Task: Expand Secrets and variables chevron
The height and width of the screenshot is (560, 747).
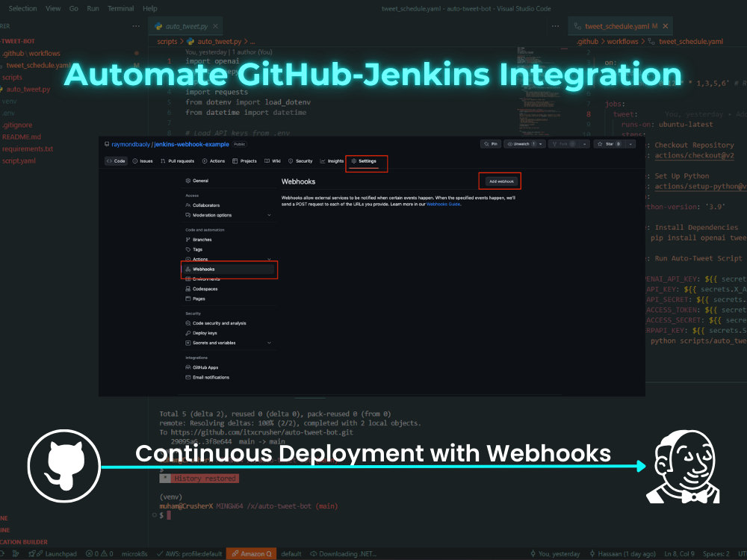Action: point(269,343)
